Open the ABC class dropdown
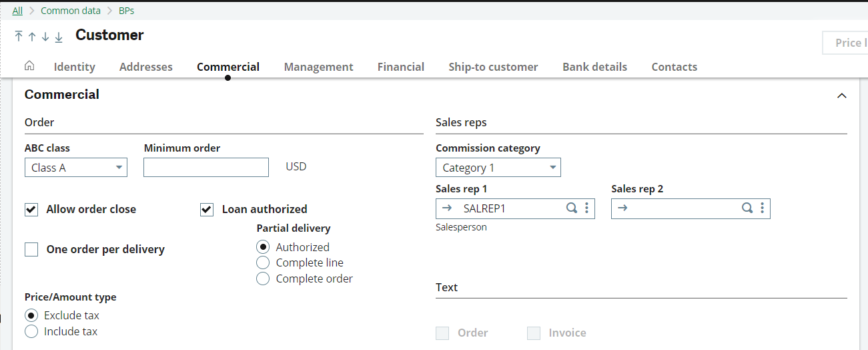The width and height of the screenshot is (868, 350). [x=75, y=168]
